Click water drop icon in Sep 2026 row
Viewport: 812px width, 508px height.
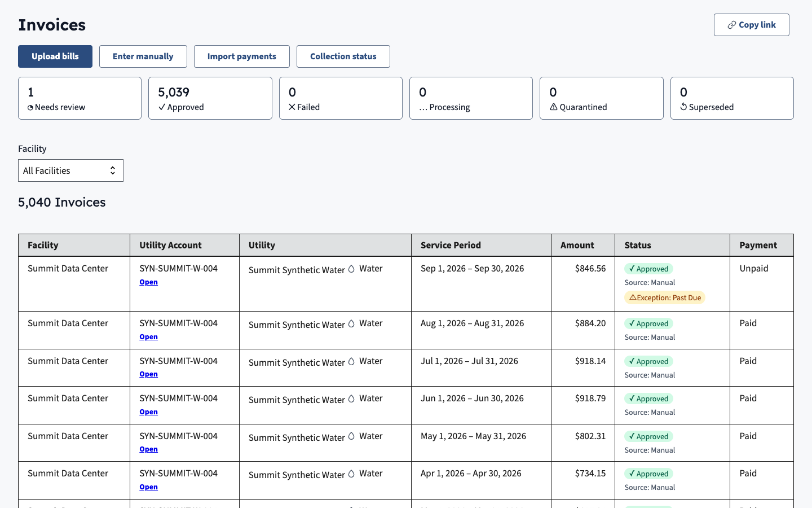(351, 269)
